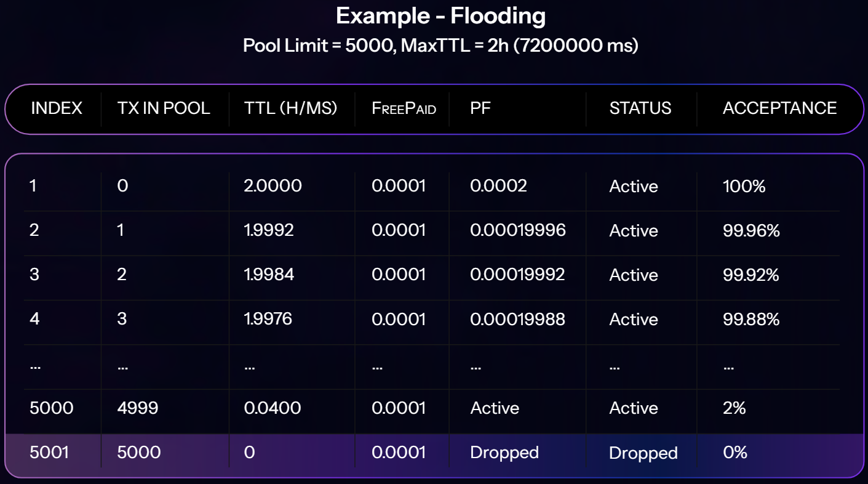The image size is (868, 484).
Task: Select the TTL (H/MS) column header
Action: (291, 108)
